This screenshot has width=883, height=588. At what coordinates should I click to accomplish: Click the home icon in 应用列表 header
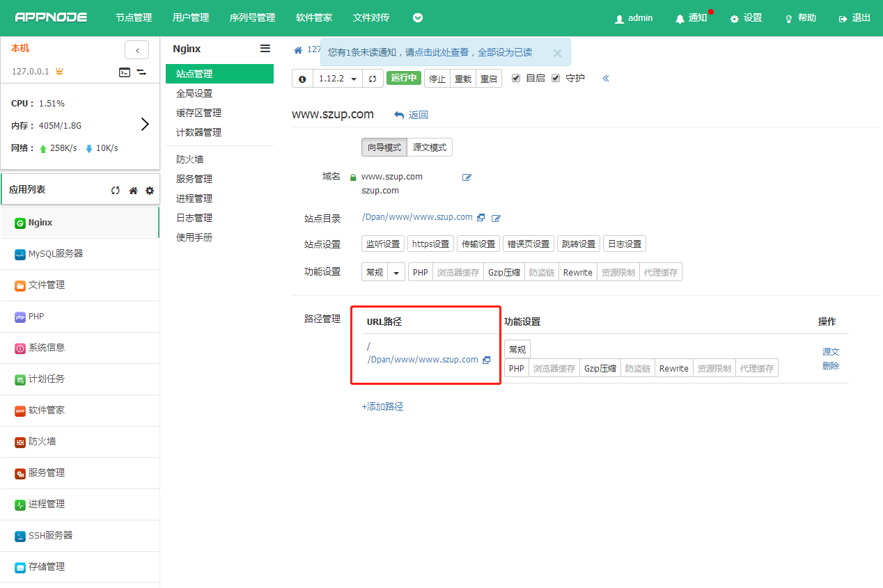[133, 191]
